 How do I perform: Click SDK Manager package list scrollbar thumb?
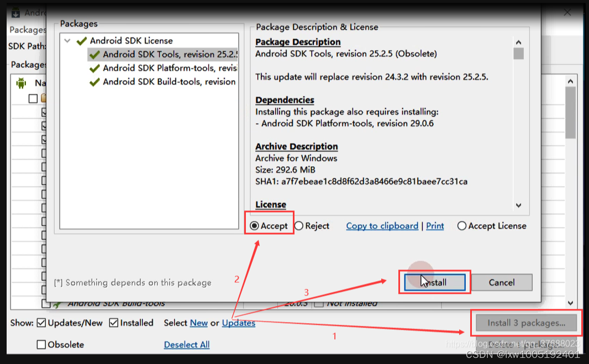click(571, 113)
